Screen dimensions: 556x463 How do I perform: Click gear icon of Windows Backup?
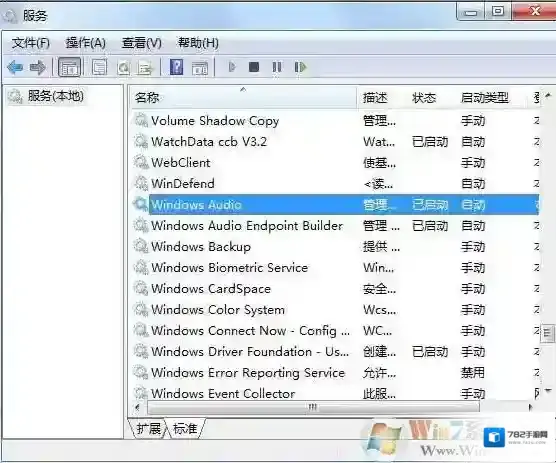click(x=141, y=246)
